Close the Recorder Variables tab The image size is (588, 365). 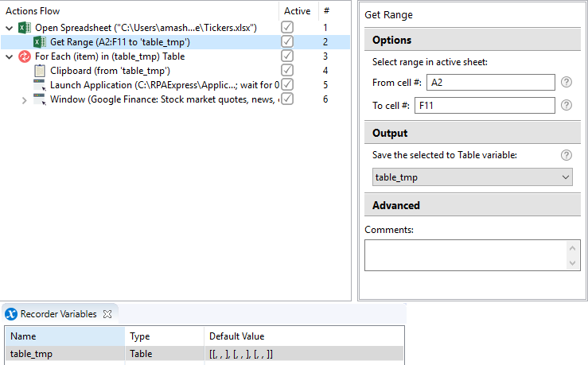107,314
